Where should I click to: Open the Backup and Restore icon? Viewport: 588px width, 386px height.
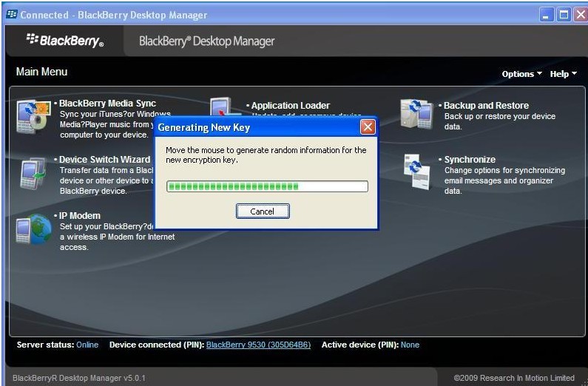416,114
